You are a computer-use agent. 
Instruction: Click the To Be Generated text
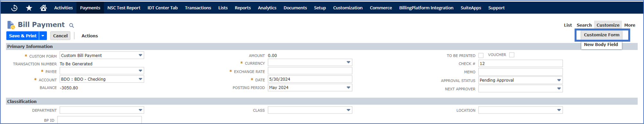76,64
